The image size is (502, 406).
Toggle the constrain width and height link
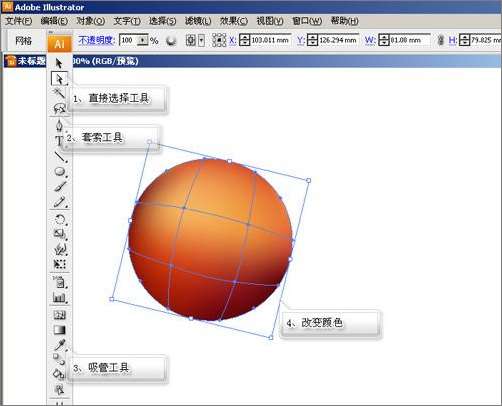tap(440, 40)
